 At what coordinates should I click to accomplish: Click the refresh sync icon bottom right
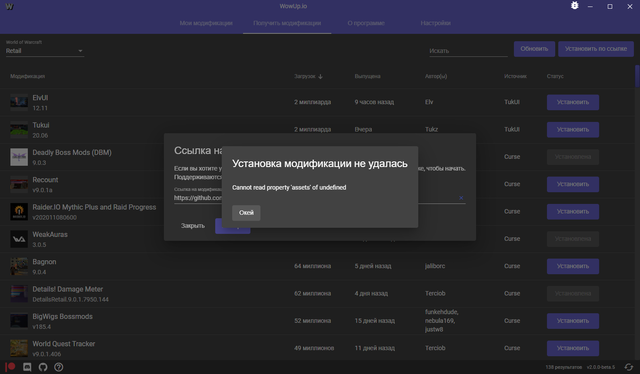click(628, 367)
